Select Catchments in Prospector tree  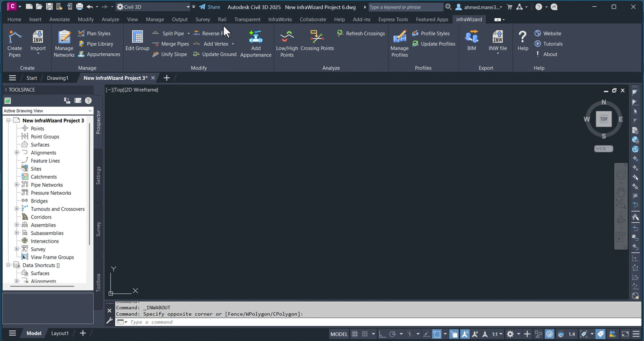[x=44, y=177]
